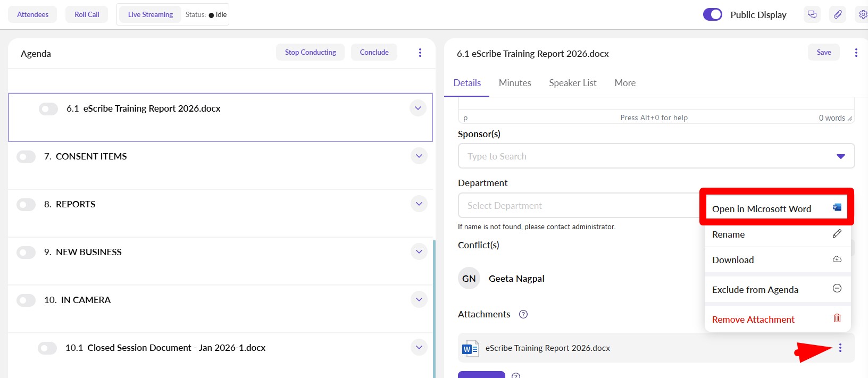Screen dimensions: 868x378
Task: Click the Geeta Nagpal conflict name
Action: pos(516,279)
